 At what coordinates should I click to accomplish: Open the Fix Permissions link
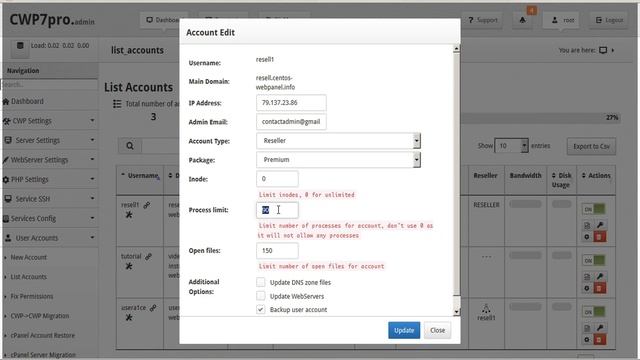[x=32, y=296]
